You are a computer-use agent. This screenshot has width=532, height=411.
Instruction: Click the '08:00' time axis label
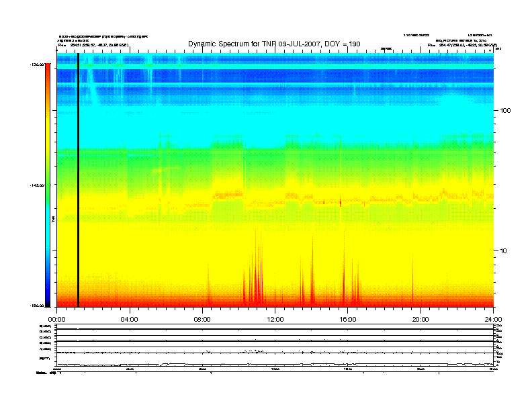click(x=202, y=320)
